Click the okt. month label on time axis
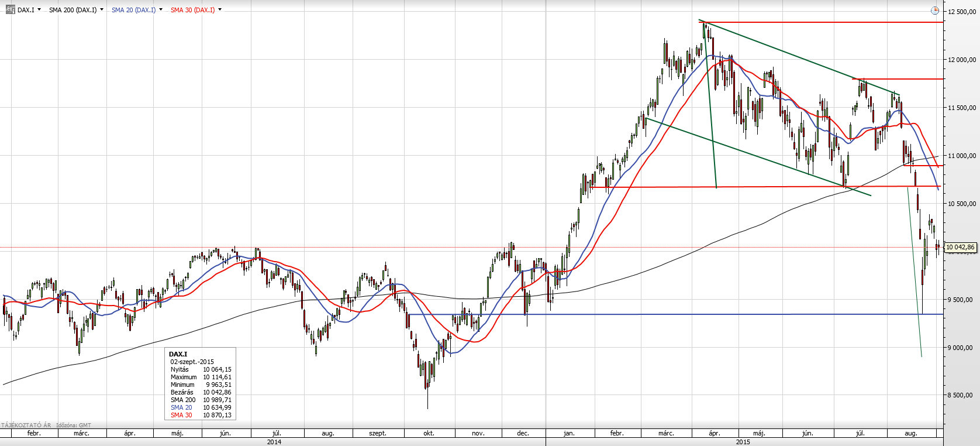 coord(429,433)
